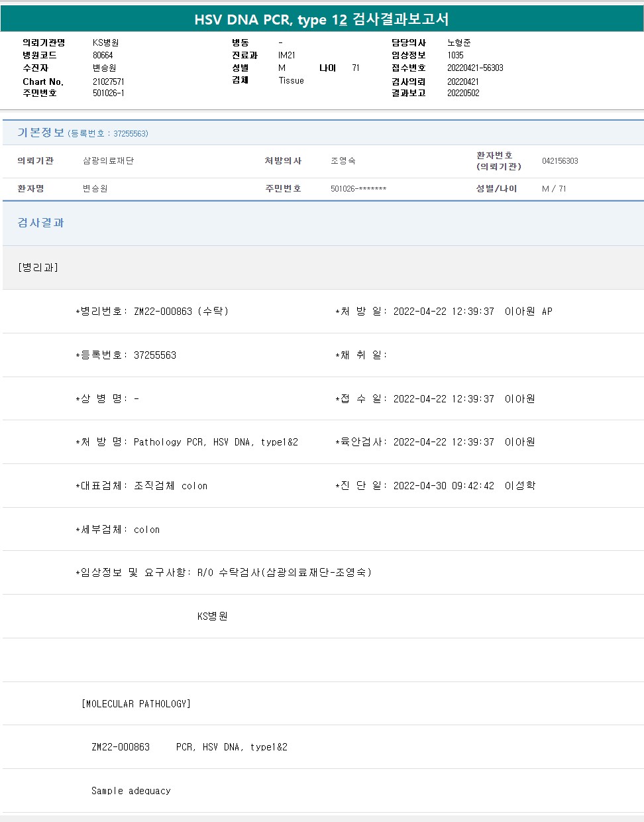The image size is (644, 822).
Task: Select the prescription name Pathology PCR line
Action: click(215, 442)
